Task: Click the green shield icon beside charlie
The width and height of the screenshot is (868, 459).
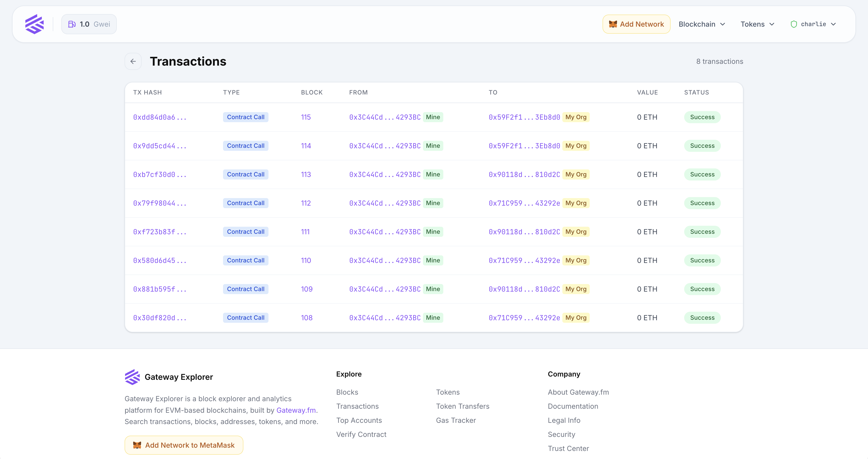Action: (x=794, y=24)
